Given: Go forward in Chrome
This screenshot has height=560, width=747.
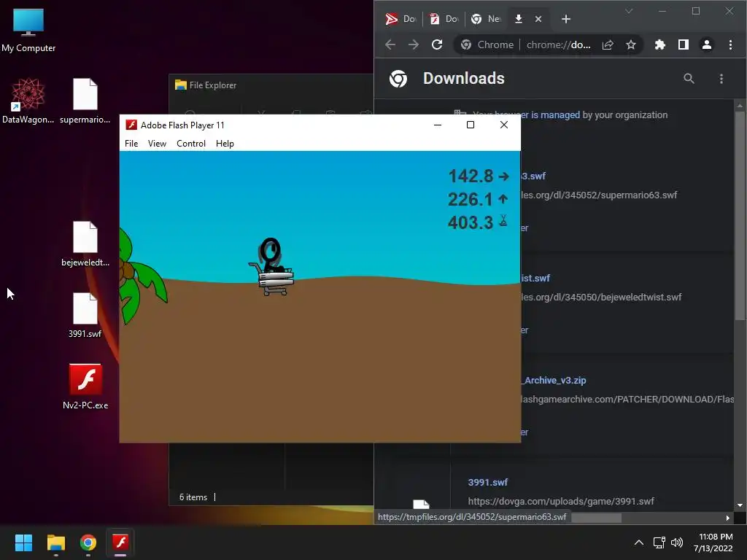Looking at the screenshot, I should tap(414, 44).
